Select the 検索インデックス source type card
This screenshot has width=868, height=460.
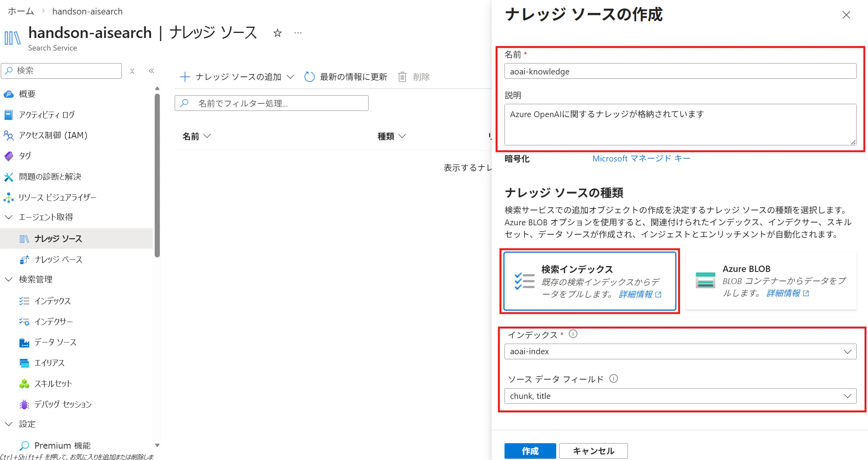pos(590,281)
